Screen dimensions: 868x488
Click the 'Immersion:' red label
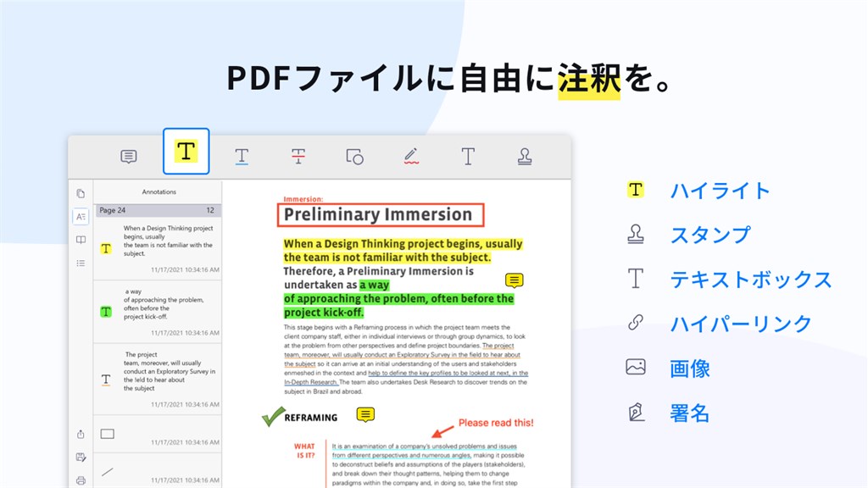[303, 199]
